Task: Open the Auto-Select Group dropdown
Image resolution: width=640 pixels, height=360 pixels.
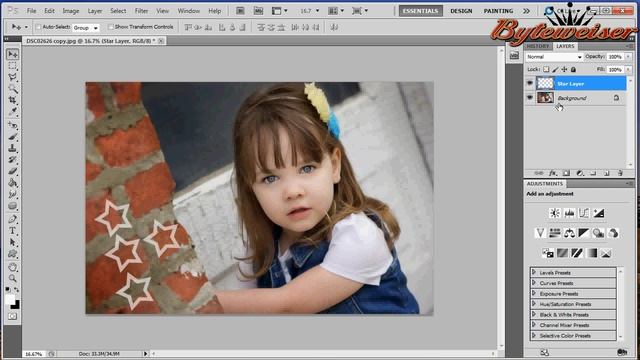Action: pyautogui.click(x=86, y=28)
